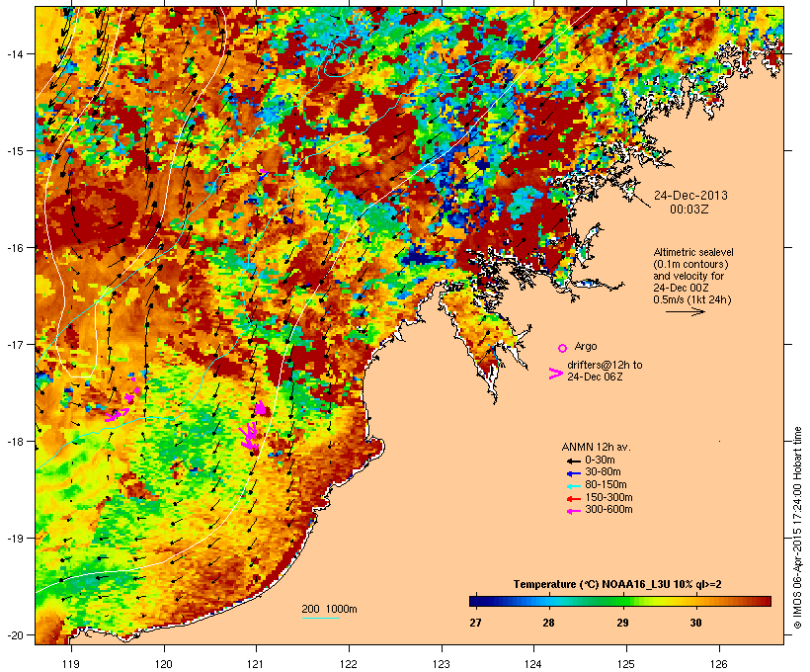Click the Argo legend label
The image size is (810, 672).
pyautogui.click(x=586, y=346)
